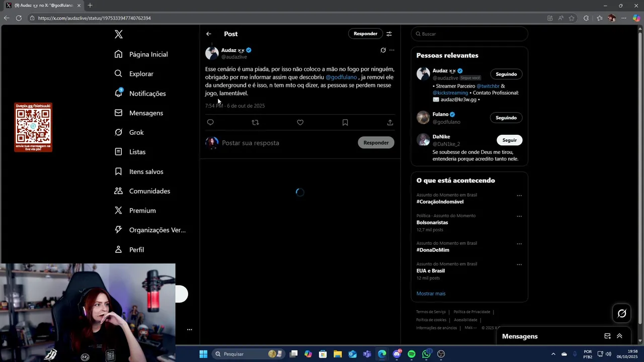The image size is (644, 362).
Task: Click Seguir button for DaNike
Action: (x=510, y=140)
